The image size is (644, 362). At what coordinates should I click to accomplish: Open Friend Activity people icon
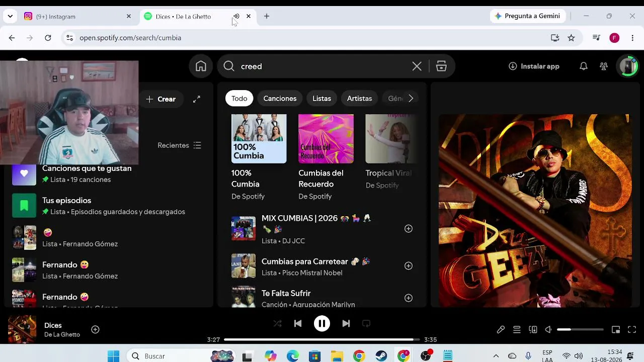[x=604, y=66]
